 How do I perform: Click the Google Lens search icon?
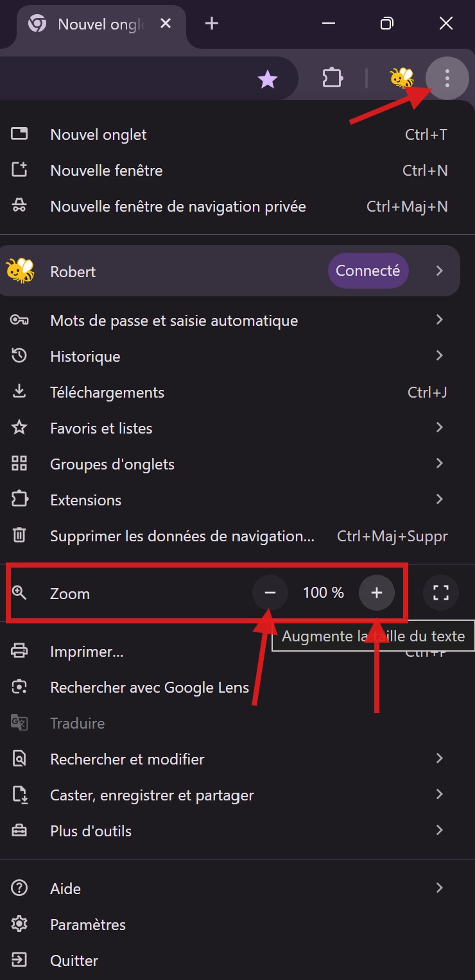coord(20,687)
